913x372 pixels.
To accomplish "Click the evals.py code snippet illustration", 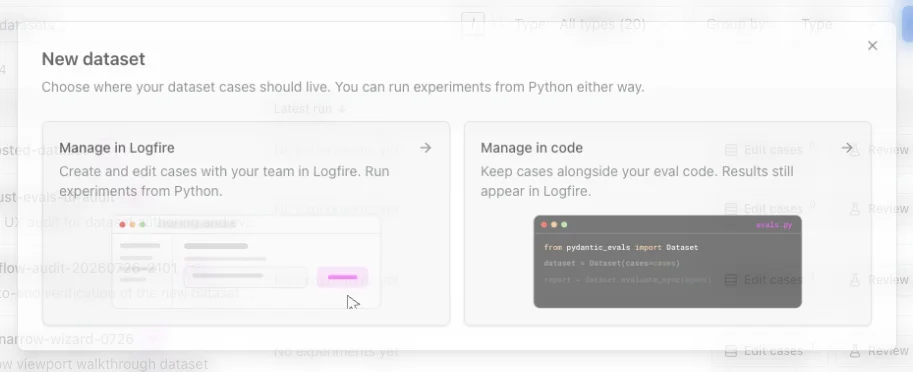I will (x=667, y=261).
